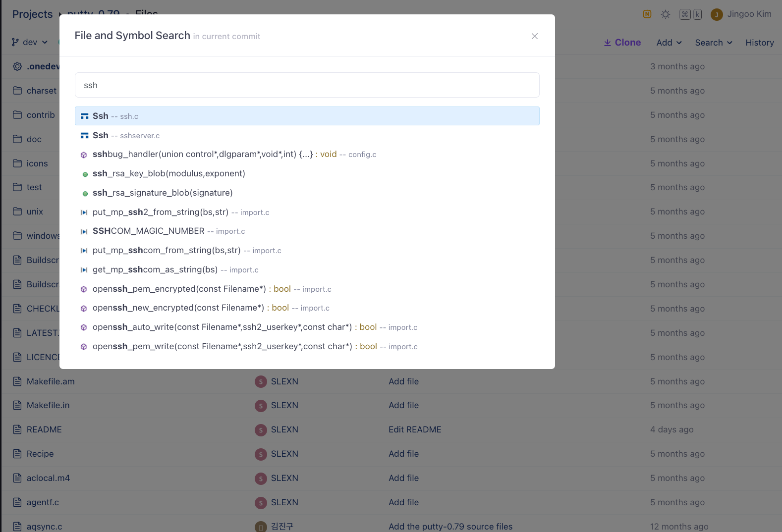Click the gear icon of the .onedev row

[17, 66]
